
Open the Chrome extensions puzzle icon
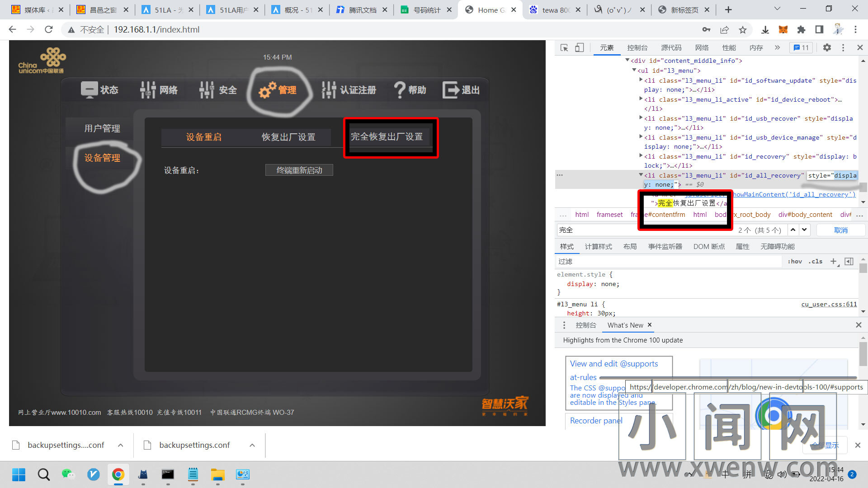point(801,29)
